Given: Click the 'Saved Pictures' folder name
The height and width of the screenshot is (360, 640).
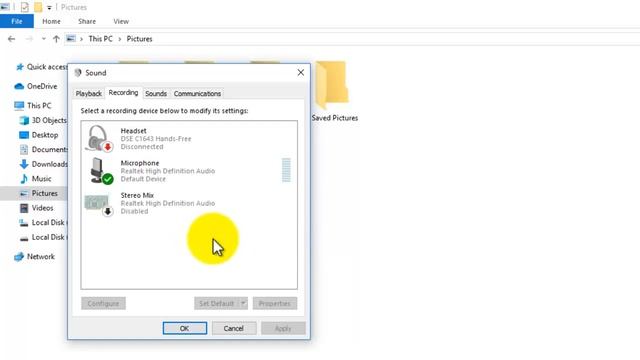Looking at the screenshot, I should (335, 118).
